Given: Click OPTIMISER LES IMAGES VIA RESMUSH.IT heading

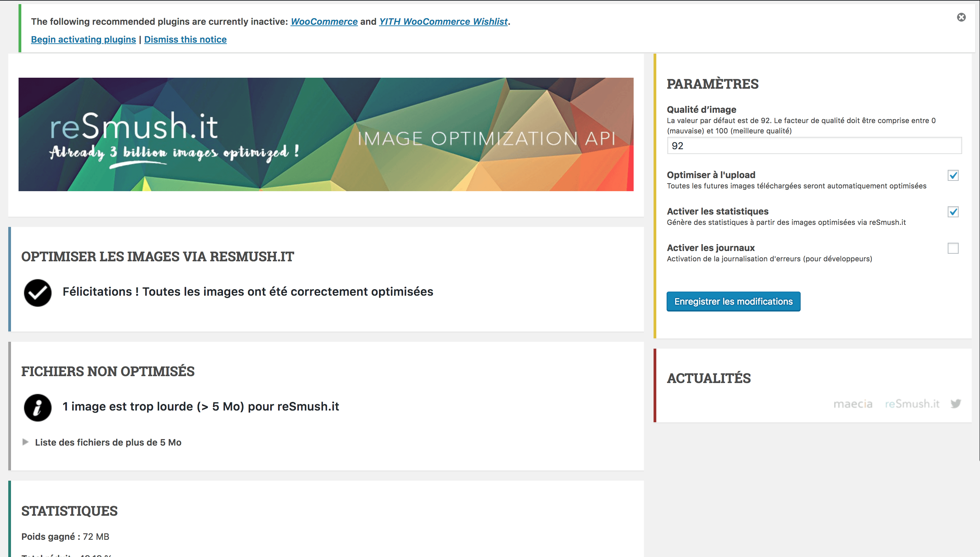Looking at the screenshot, I should pyautogui.click(x=157, y=256).
